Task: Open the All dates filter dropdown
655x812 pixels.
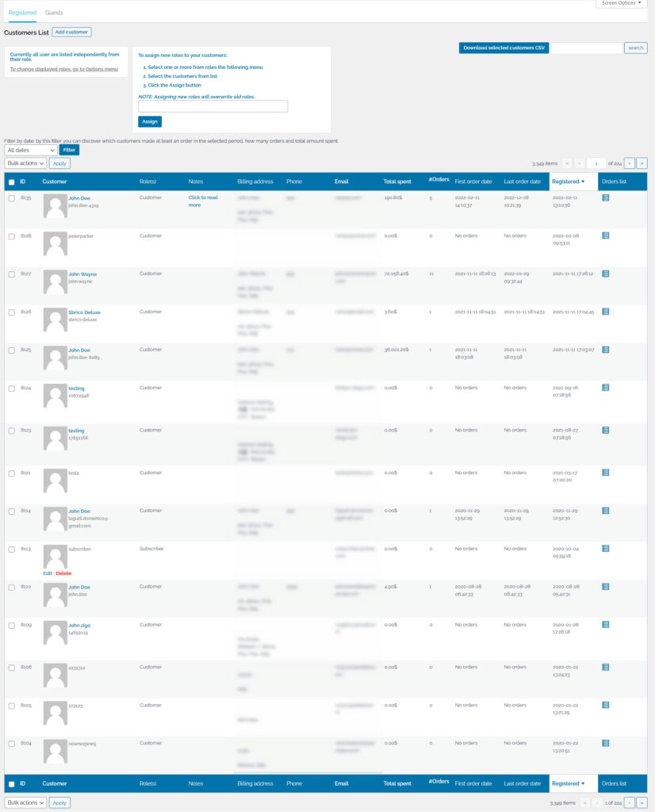Action: point(31,150)
